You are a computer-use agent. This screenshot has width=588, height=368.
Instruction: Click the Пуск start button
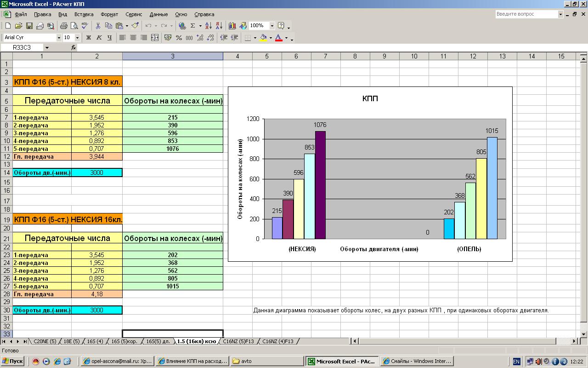[x=13, y=361]
